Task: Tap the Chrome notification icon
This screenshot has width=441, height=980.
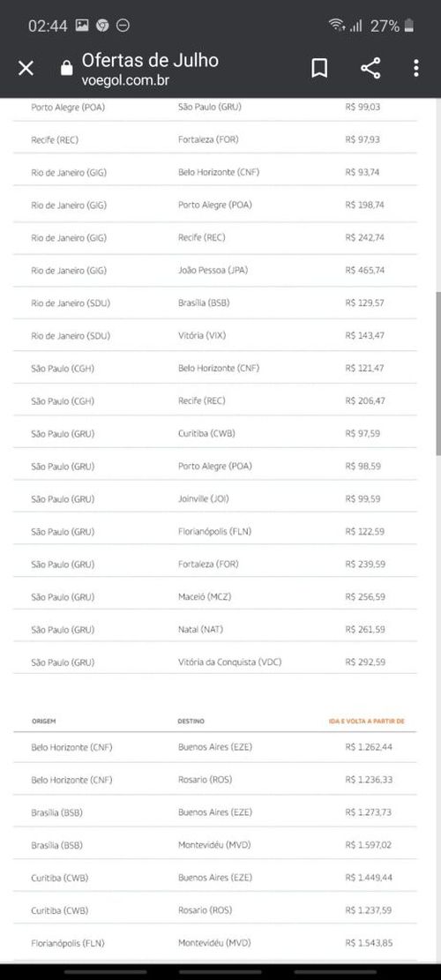Action: click(x=102, y=26)
